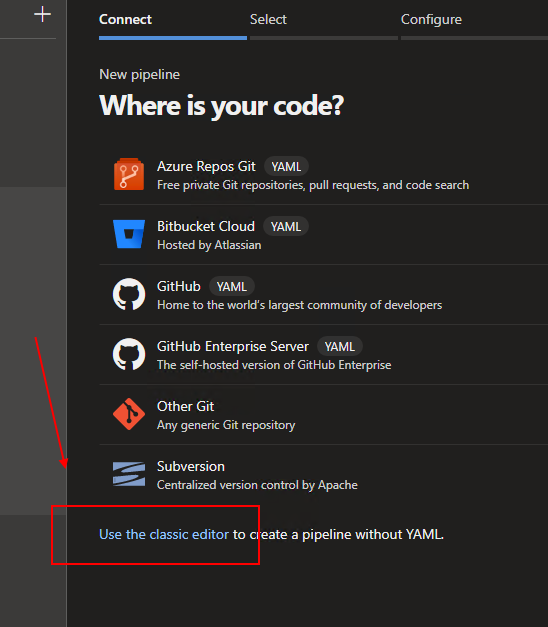
Task: Select the Bitbucket Cloud bucket icon
Action: click(129, 234)
